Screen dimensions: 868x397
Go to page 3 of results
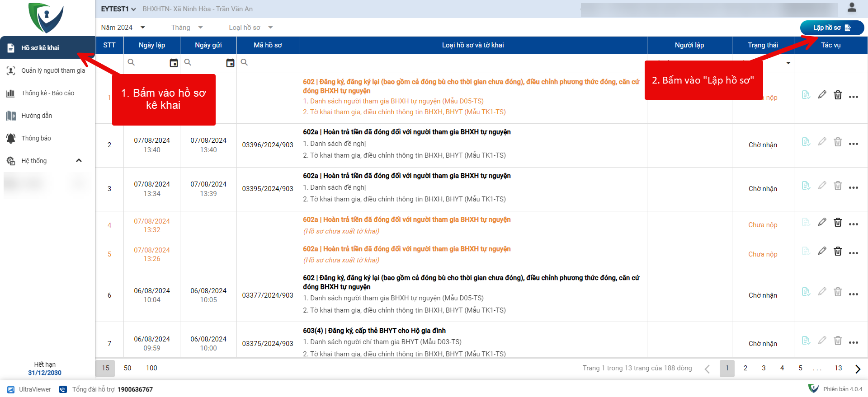pyautogui.click(x=764, y=368)
